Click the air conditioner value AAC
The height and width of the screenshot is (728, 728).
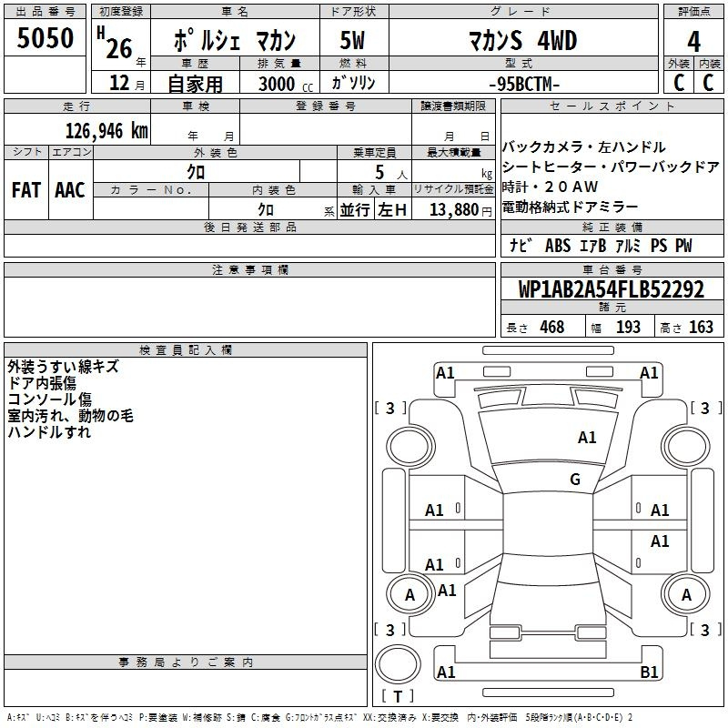coord(70,190)
